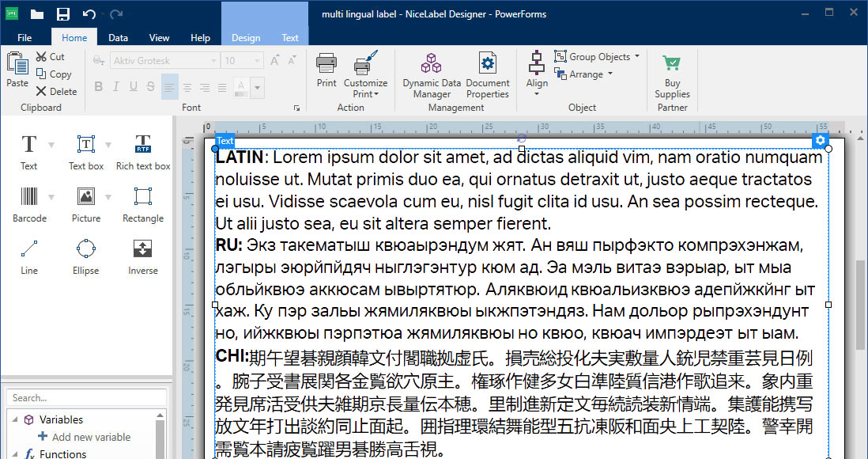This screenshot has width=868, height=459.
Task: Click the Buy Supplies button
Action: 672,75
